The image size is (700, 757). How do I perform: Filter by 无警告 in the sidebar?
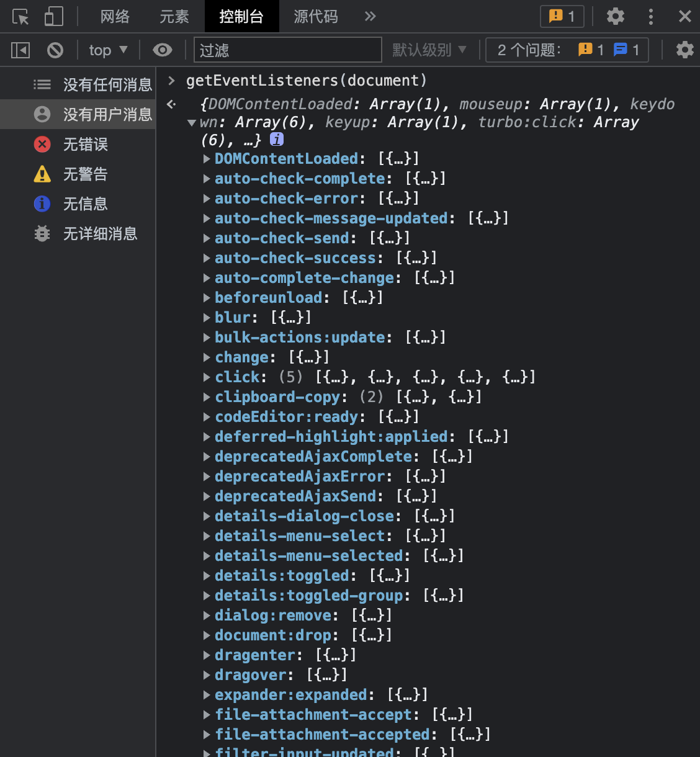[x=78, y=174]
